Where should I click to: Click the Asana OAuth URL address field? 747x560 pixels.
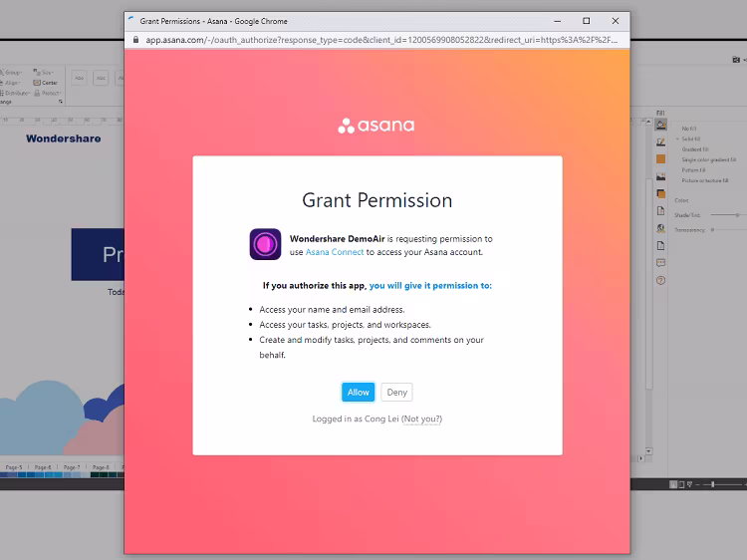(381, 40)
